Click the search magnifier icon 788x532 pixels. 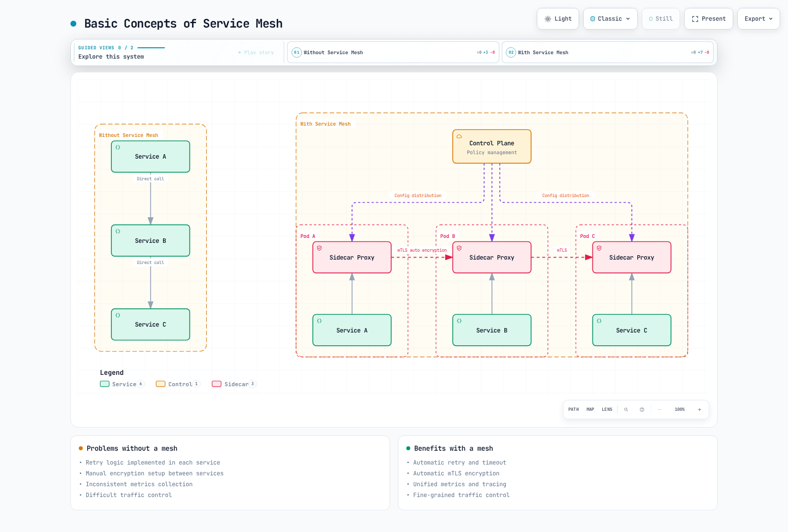(x=626, y=409)
